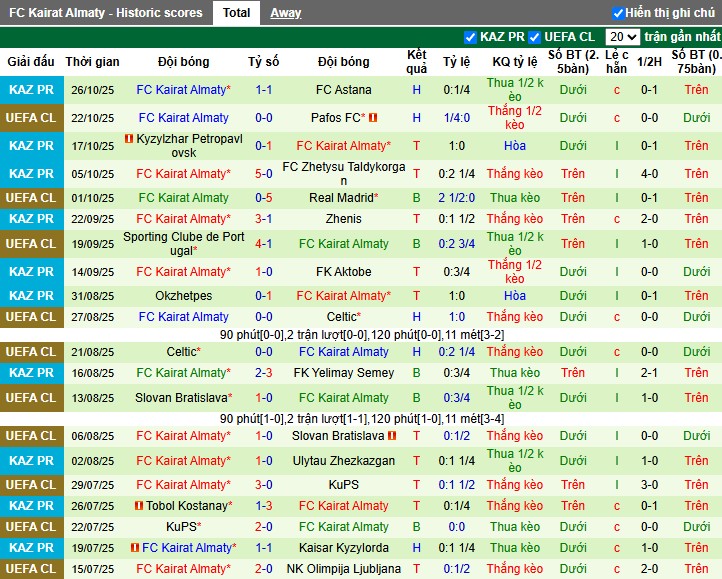Image resolution: width=722 pixels, height=579 pixels.
Task: Open the recent matches count dropdown showing 20
Action: [622, 37]
